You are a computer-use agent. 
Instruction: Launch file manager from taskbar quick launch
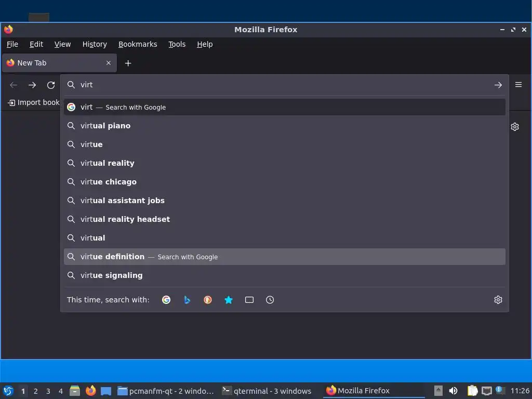coord(75,391)
